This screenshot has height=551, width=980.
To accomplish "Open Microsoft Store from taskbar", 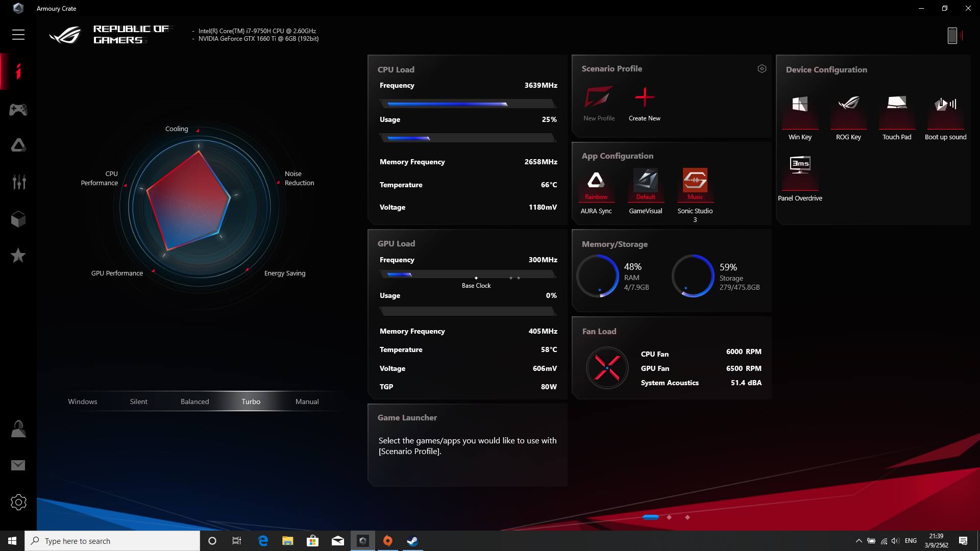I will pyautogui.click(x=312, y=541).
